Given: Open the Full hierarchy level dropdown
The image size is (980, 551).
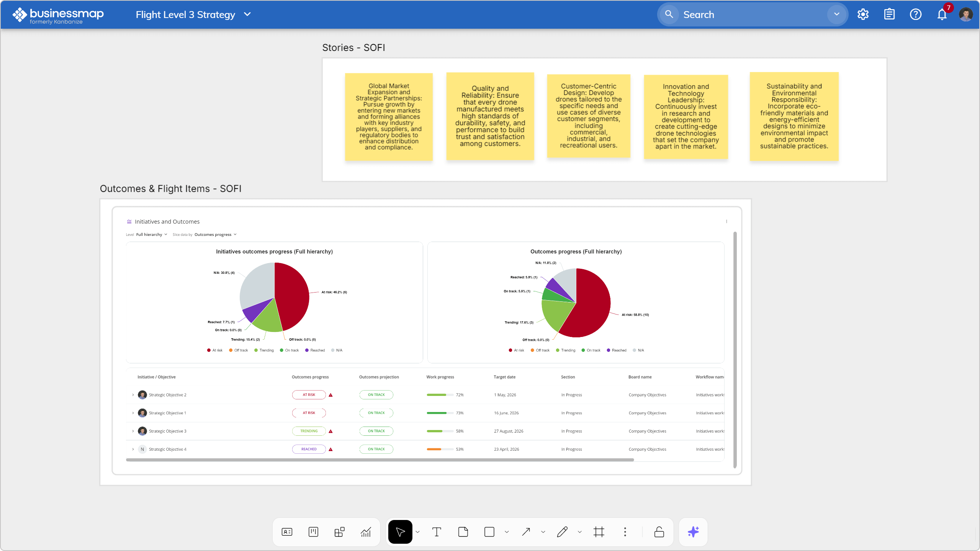Looking at the screenshot, I should click(152, 234).
